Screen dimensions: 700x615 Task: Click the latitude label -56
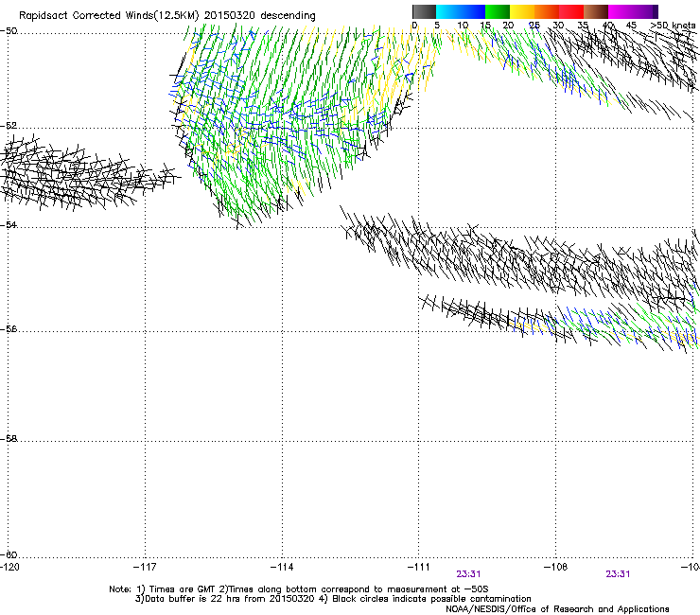click(9, 329)
